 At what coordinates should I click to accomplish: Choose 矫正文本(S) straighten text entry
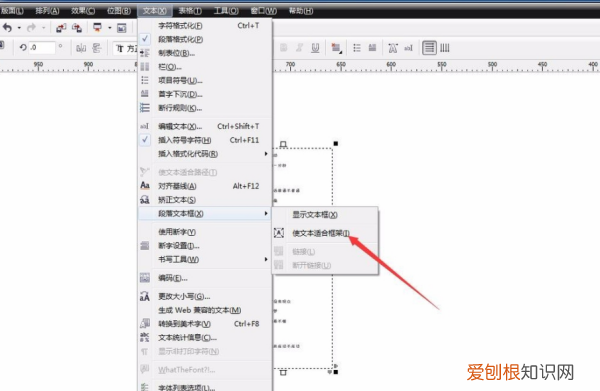(x=205, y=200)
